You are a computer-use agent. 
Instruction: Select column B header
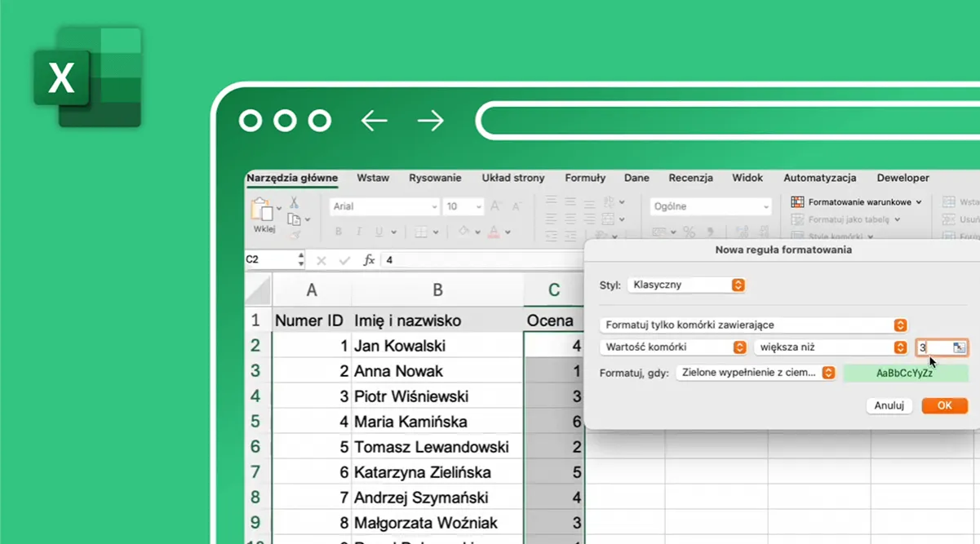pyautogui.click(x=437, y=290)
